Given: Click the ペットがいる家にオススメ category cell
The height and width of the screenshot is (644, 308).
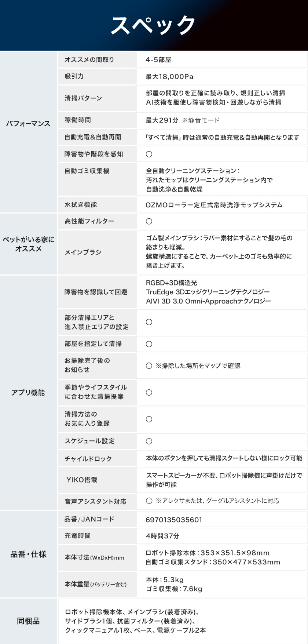Looking at the screenshot, I should pyautogui.click(x=28, y=244).
